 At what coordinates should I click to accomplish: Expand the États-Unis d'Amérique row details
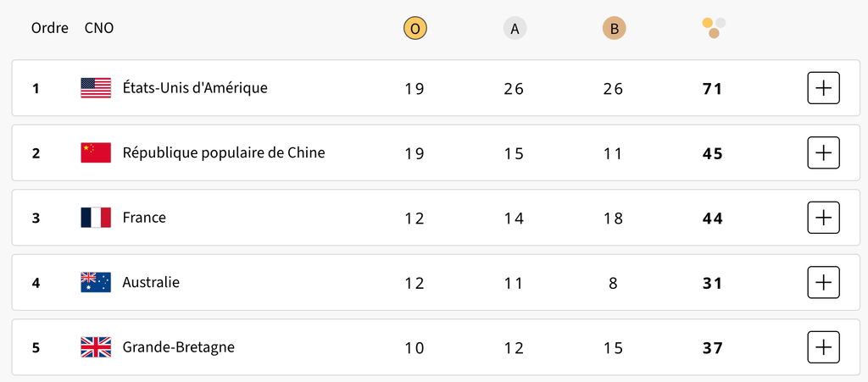pos(823,88)
